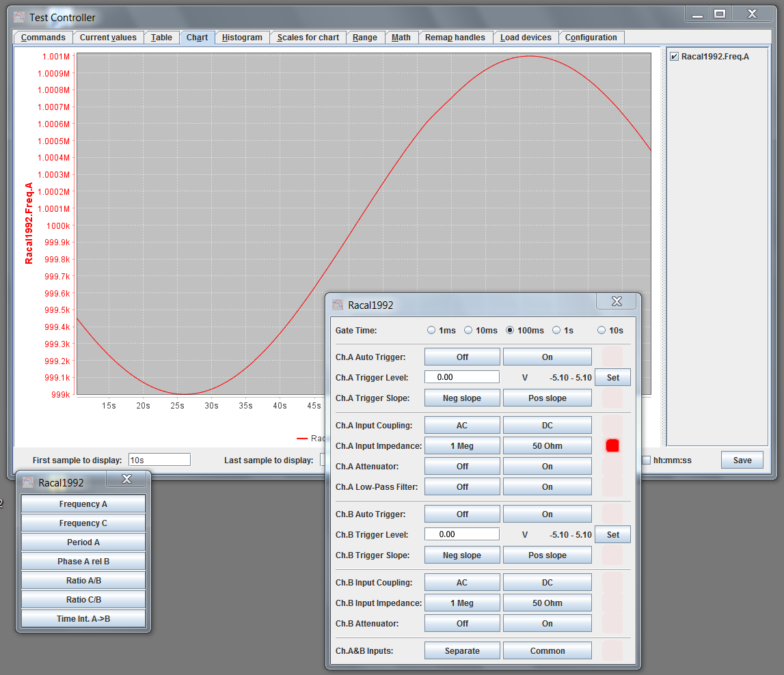The height and width of the screenshot is (675, 784).
Task: Turn Ch.B Attenuator Off
Action: [x=462, y=623]
